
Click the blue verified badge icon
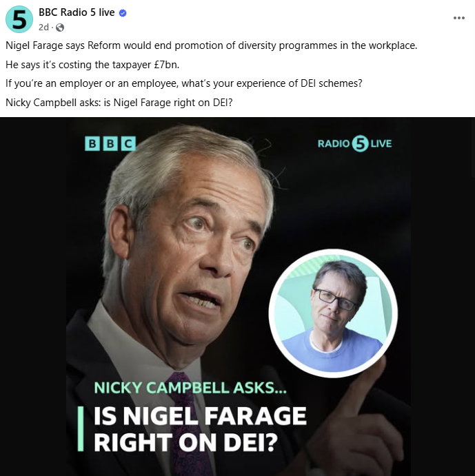[123, 13]
